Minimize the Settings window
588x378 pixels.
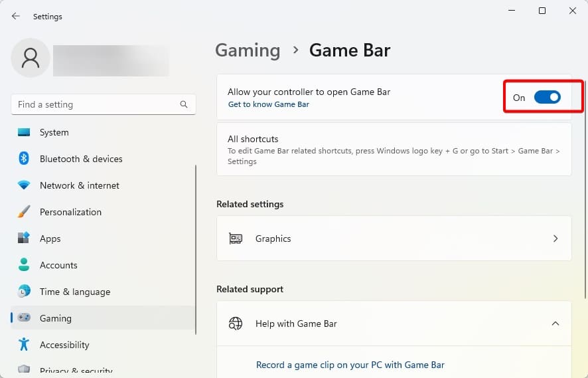pyautogui.click(x=512, y=11)
